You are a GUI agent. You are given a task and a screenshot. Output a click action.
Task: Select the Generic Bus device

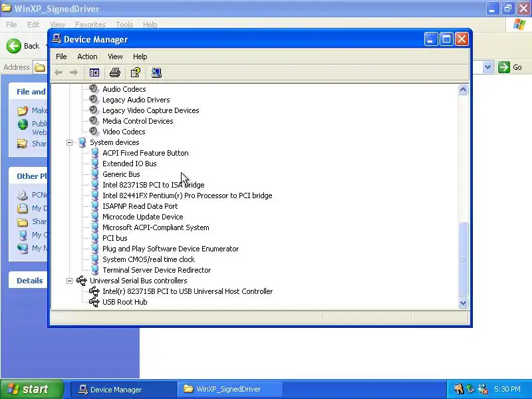[121, 174]
